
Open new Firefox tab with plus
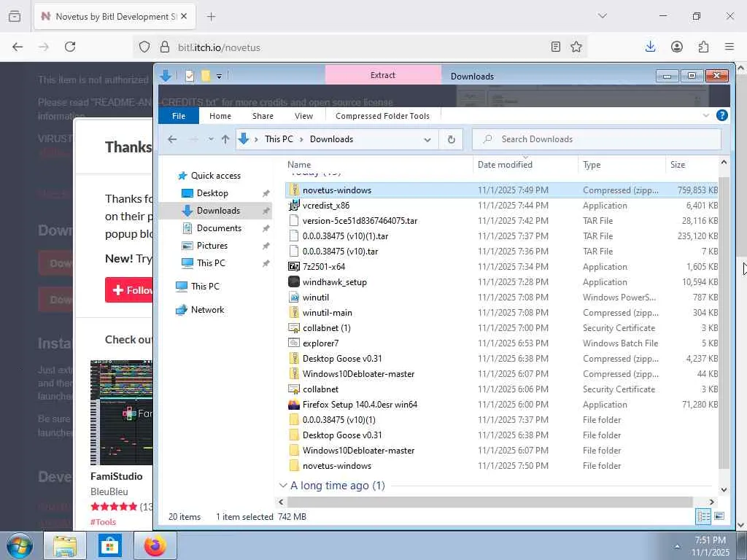[211, 17]
